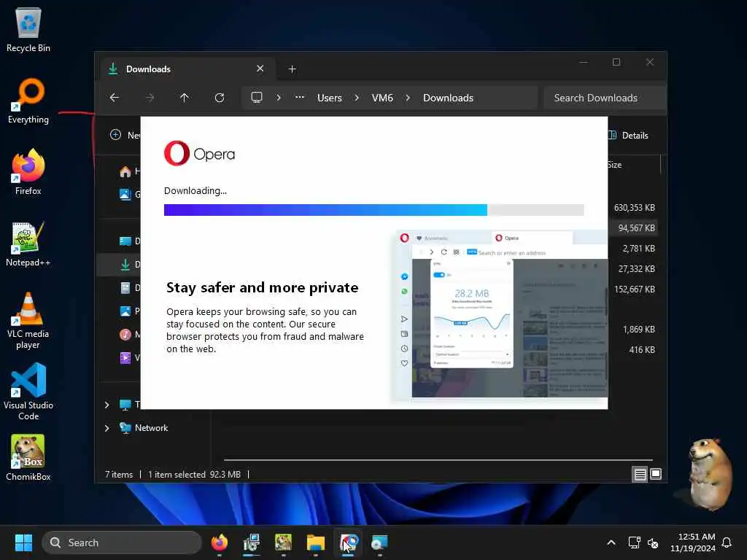Expand the chevron after the monitor icon
Screen dimensions: 747x560
tap(279, 98)
